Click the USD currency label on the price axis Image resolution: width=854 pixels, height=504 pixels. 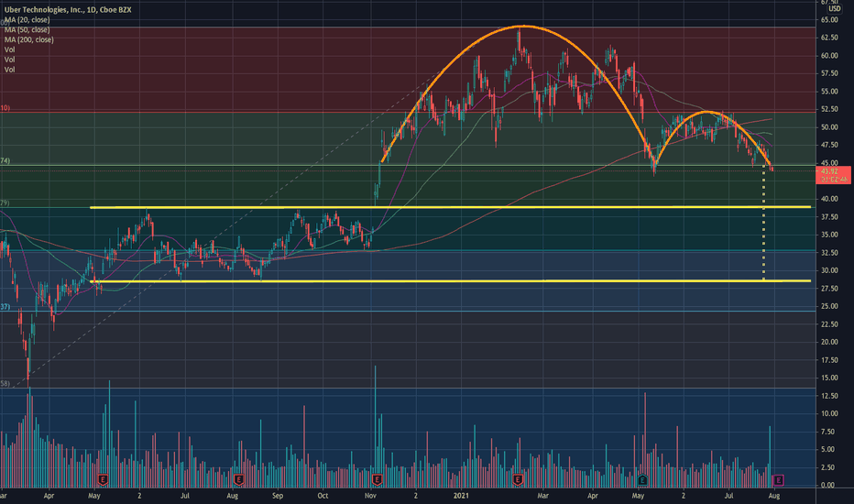pyautogui.click(x=835, y=9)
